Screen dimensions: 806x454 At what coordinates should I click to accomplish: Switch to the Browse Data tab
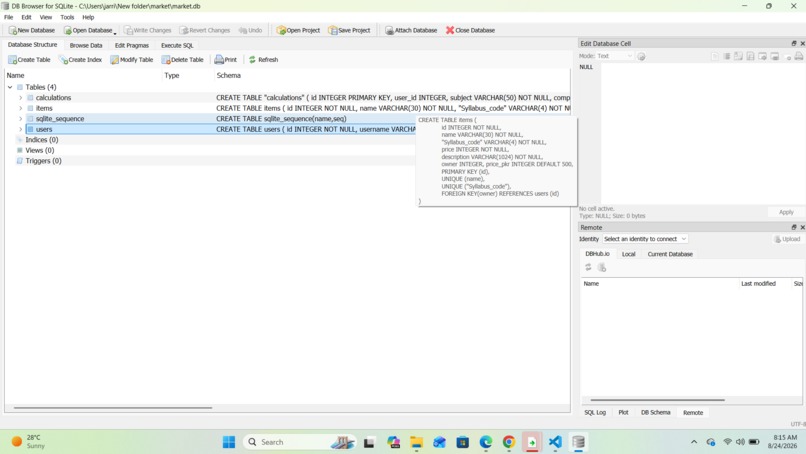pyautogui.click(x=86, y=45)
